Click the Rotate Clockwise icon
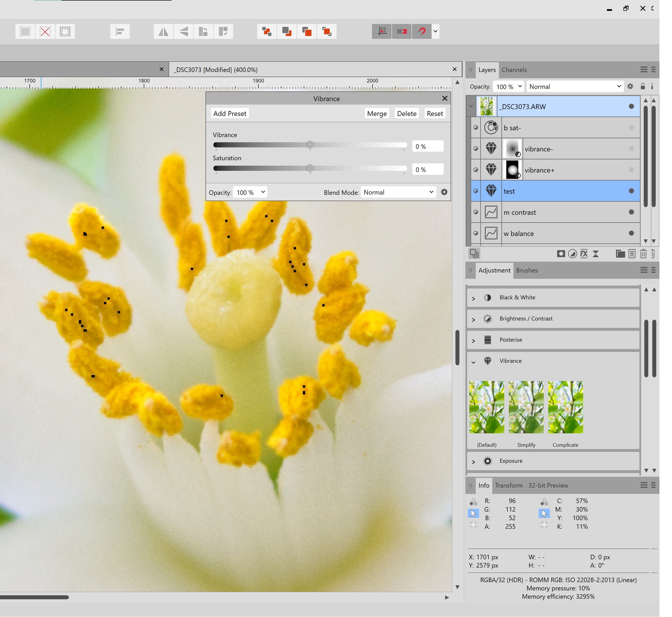Image resolution: width=672 pixels, height=617 pixels. (223, 32)
